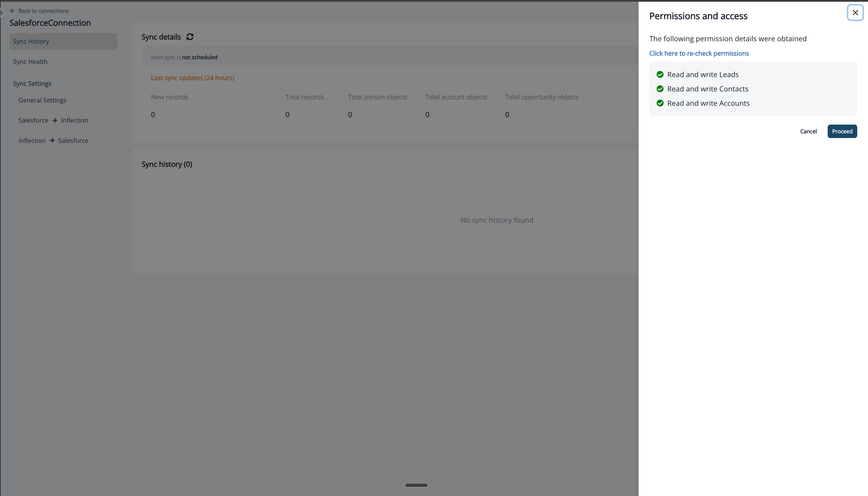Open Inflection to Salesforce sync settings
This screenshot has width=868, height=496.
[x=53, y=141]
